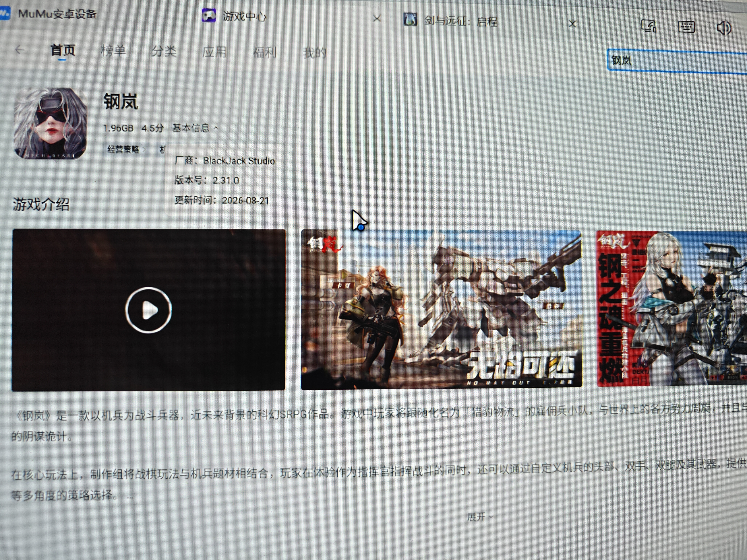
Task: Click the 1.96GB size text
Action: click(x=118, y=128)
